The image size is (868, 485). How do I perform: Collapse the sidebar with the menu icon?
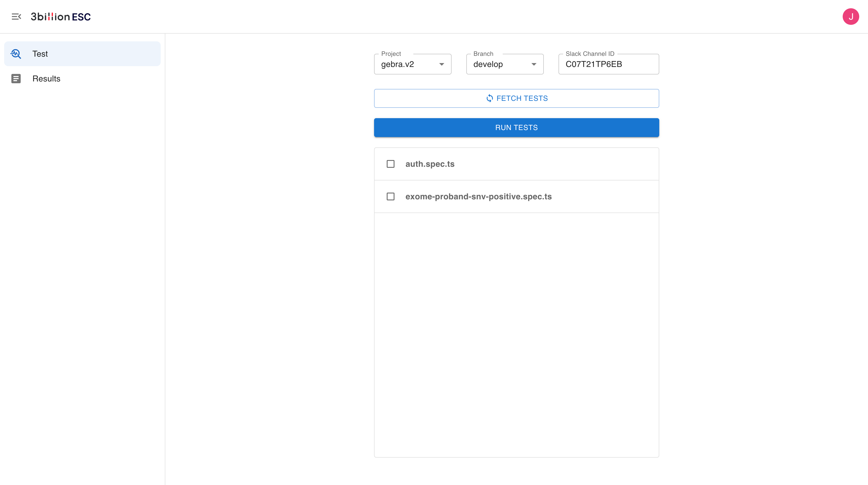click(16, 17)
